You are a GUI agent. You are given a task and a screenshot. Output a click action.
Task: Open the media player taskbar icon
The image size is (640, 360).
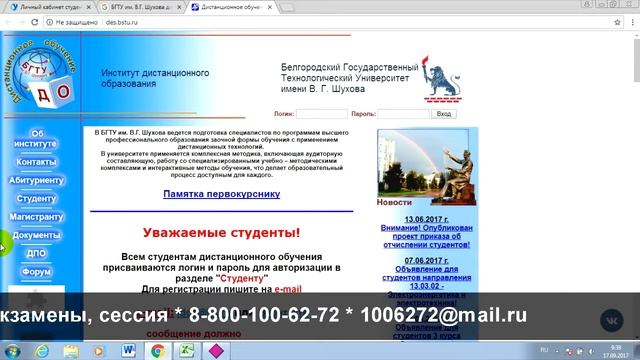[x=98, y=351]
